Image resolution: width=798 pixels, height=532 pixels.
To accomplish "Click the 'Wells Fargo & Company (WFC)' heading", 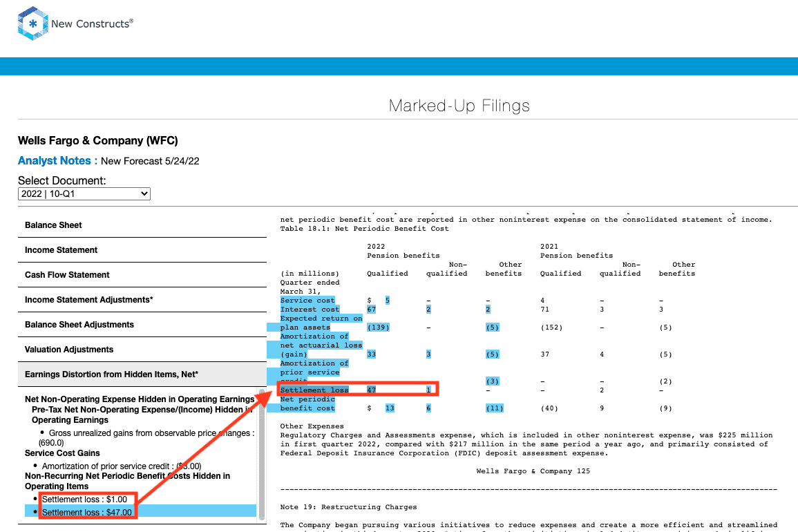I will click(97, 140).
